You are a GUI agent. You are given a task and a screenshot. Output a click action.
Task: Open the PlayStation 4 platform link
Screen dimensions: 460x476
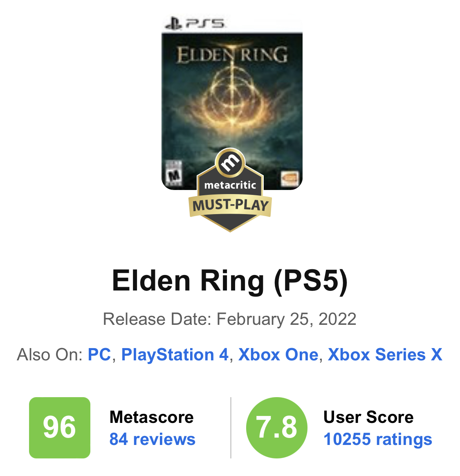(x=175, y=354)
